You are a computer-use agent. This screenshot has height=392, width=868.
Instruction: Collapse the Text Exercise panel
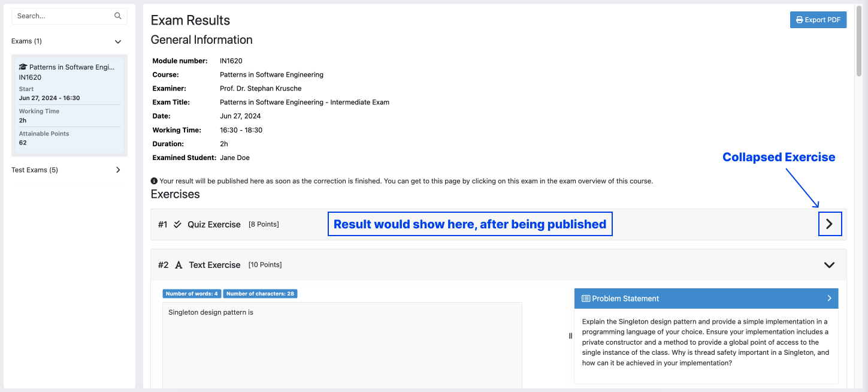(829, 265)
